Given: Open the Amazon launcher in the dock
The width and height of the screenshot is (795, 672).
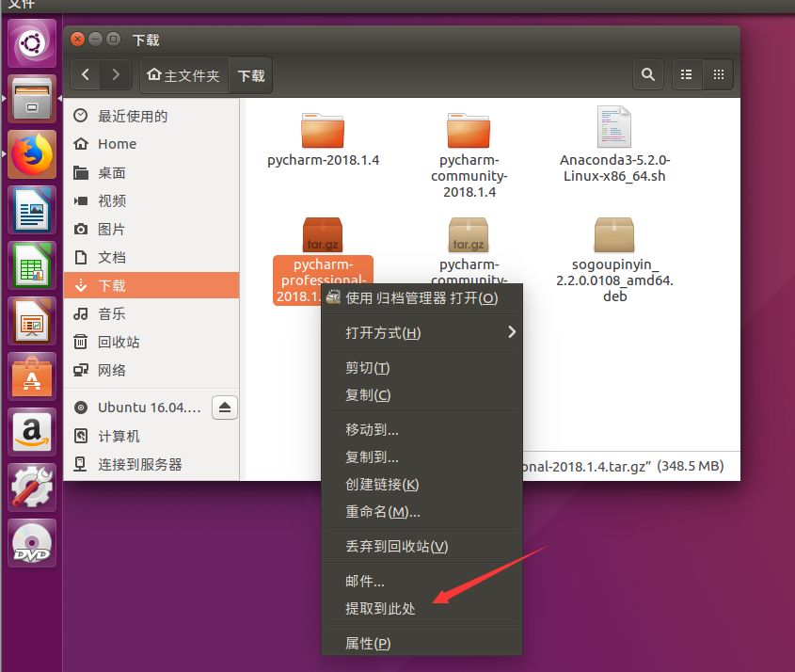Looking at the screenshot, I should 32,433.
